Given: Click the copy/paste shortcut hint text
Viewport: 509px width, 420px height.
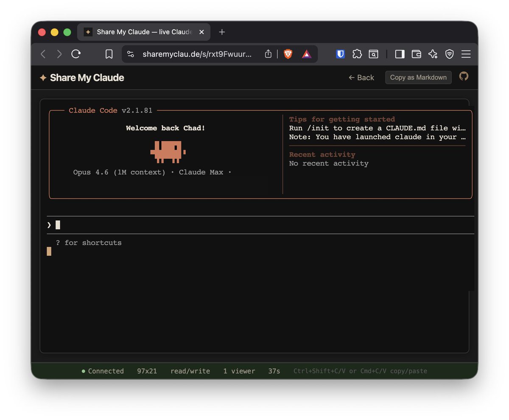Looking at the screenshot, I should [x=360, y=371].
